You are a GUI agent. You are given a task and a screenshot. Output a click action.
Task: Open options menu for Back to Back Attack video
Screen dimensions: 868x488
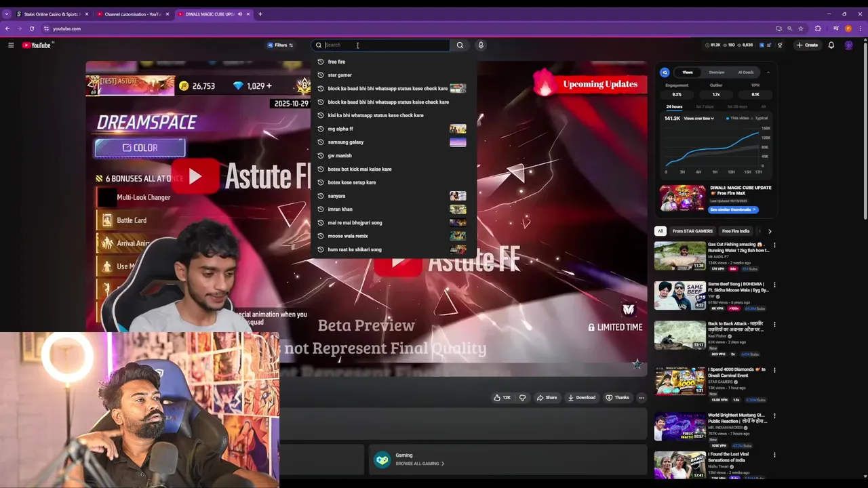point(774,325)
